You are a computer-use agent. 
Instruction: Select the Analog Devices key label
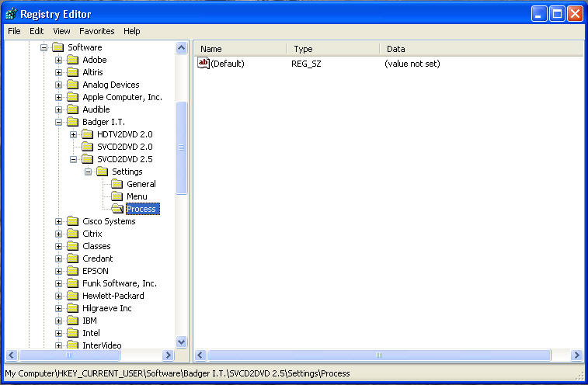tap(111, 85)
